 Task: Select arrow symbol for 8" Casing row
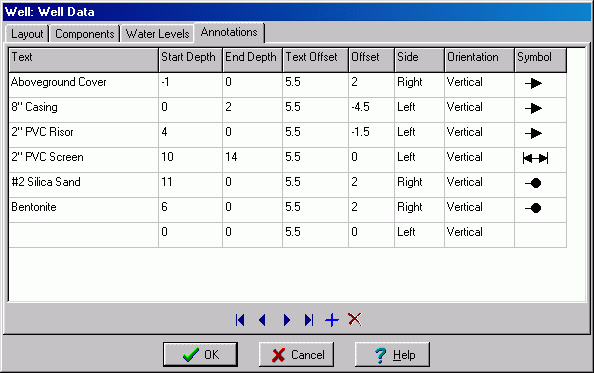533,108
